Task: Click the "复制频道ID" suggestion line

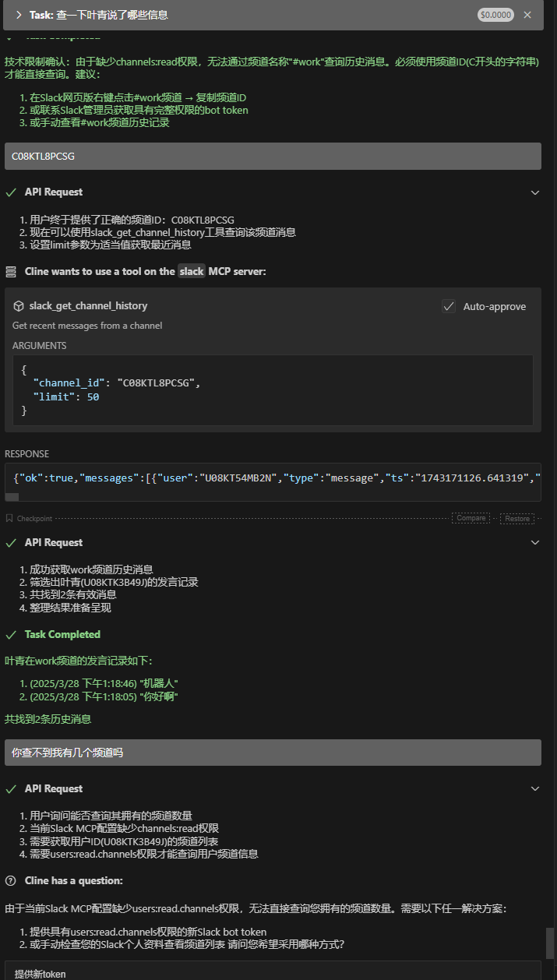Action: coord(138,97)
